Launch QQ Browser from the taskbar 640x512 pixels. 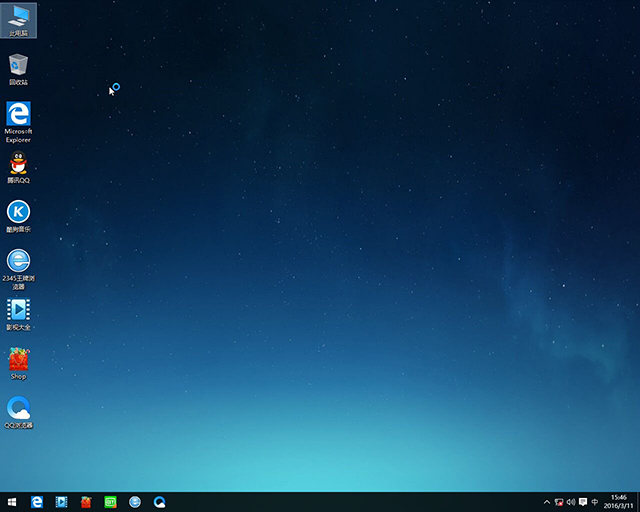coord(159,501)
